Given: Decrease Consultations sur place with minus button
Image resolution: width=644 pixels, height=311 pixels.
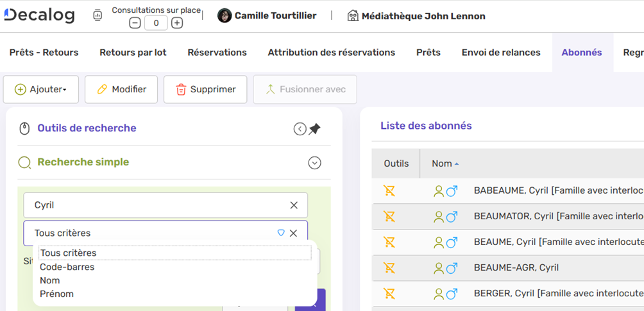Looking at the screenshot, I should (x=135, y=23).
